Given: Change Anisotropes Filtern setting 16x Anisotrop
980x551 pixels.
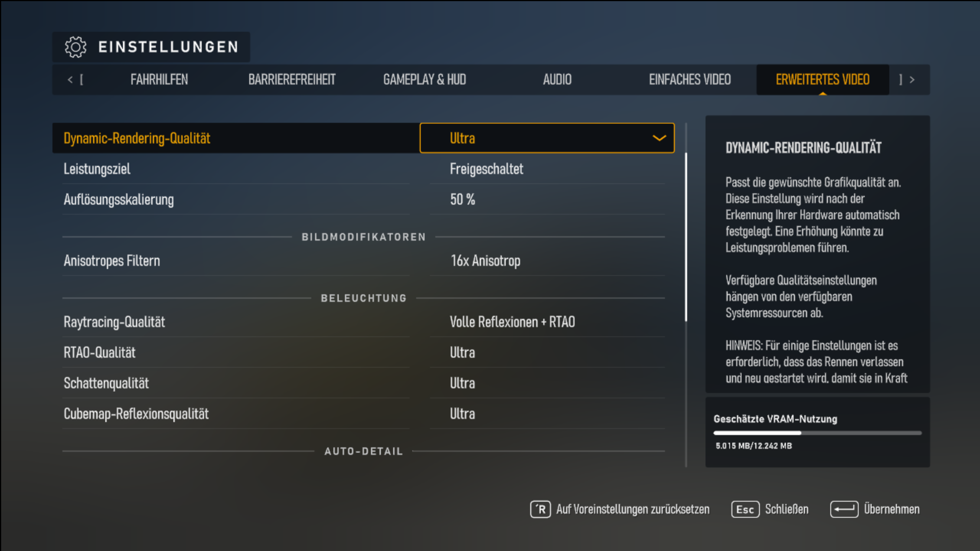Looking at the screenshot, I should 485,261.
